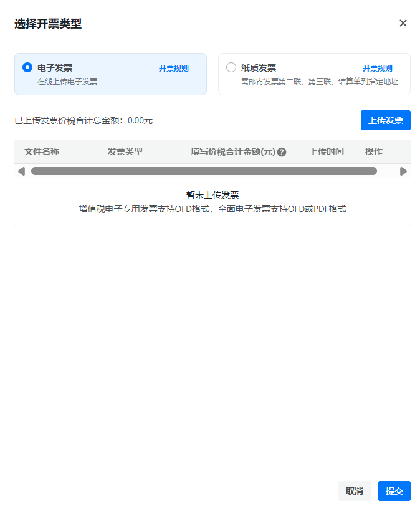Click the 在线上传电子发票 description text
The image size is (420, 506).
(x=67, y=82)
